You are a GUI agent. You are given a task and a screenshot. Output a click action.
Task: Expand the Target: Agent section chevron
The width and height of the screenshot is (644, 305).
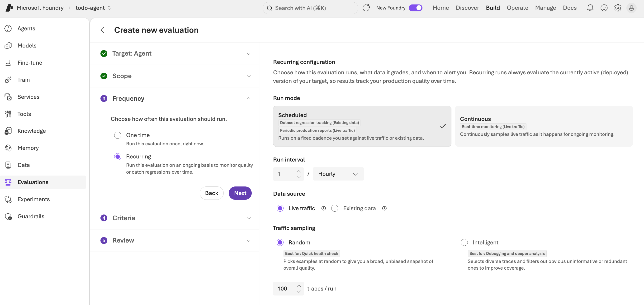click(x=248, y=54)
